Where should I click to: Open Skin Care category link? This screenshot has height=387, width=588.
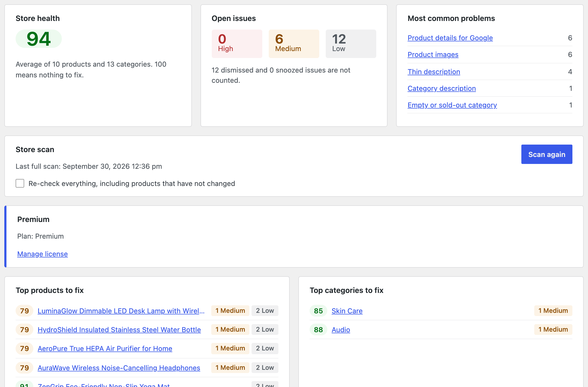347,311
